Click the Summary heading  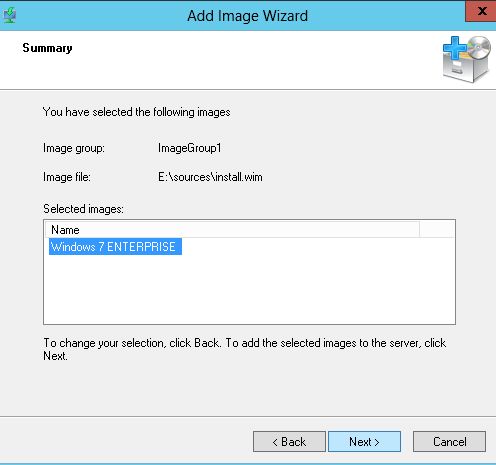pos(47,48)
